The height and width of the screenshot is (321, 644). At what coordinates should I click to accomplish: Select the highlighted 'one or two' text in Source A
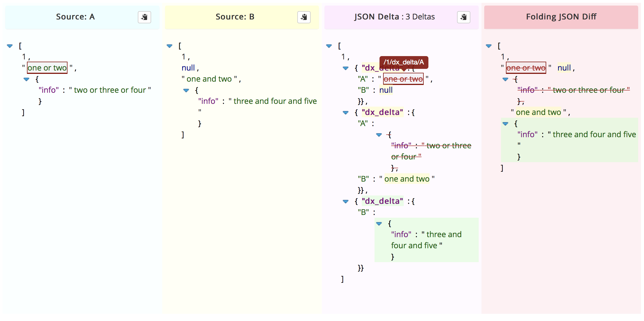pos(47,67)
